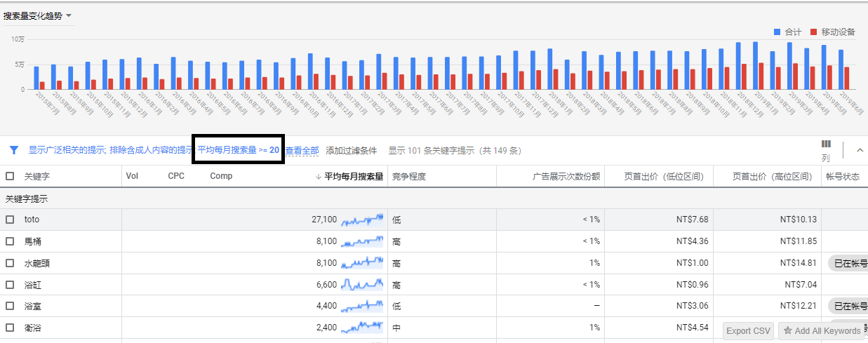Toggle the select-all checkbox in table header
868x343 pixels.
point(10,176)
